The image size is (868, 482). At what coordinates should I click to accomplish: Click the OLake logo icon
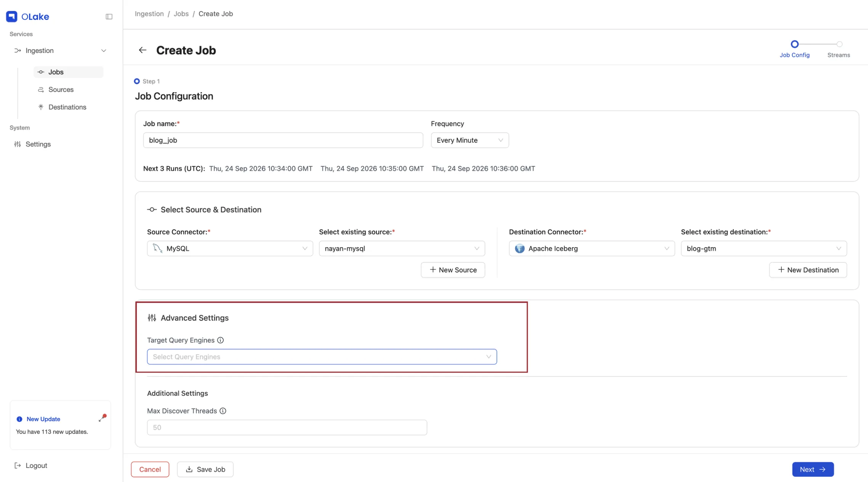[x=11, y=16]
